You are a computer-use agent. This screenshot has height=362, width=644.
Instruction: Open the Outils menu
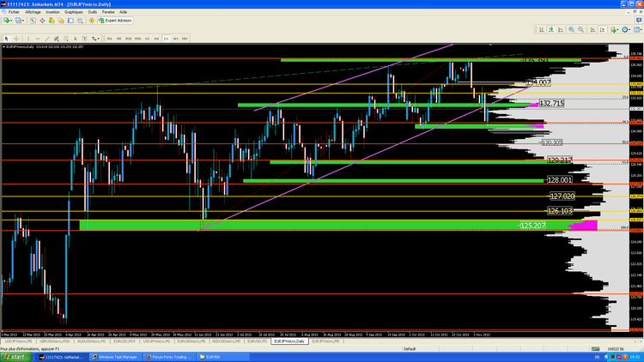click(93, 12)
